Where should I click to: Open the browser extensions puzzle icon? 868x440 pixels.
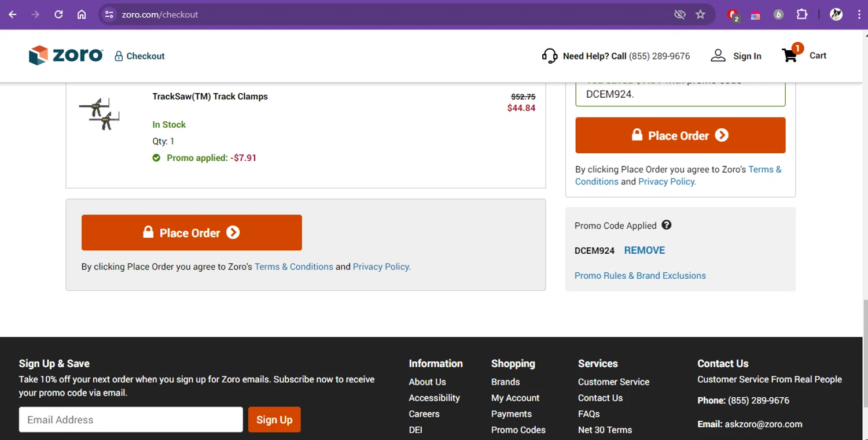(802, 14)
